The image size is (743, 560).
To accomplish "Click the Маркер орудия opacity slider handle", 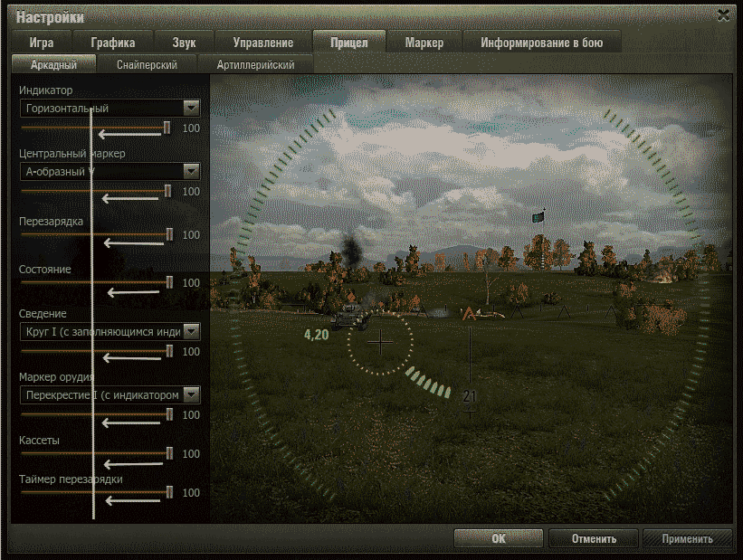I will point(169,414).
